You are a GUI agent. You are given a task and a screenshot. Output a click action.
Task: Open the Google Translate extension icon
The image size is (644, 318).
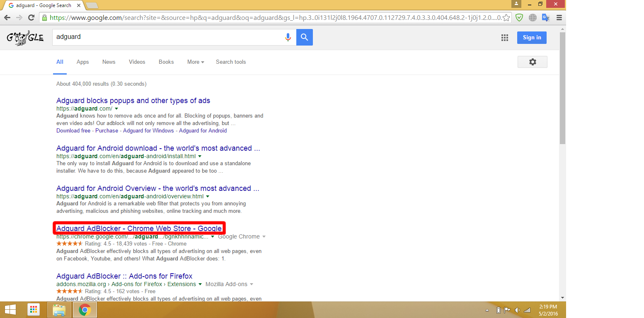(546, 18)
